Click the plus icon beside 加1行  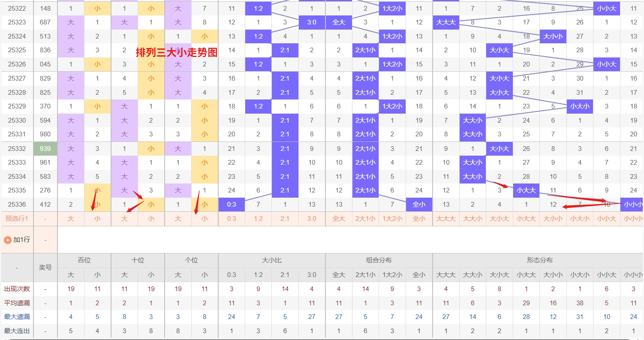[x=7, y=240]
